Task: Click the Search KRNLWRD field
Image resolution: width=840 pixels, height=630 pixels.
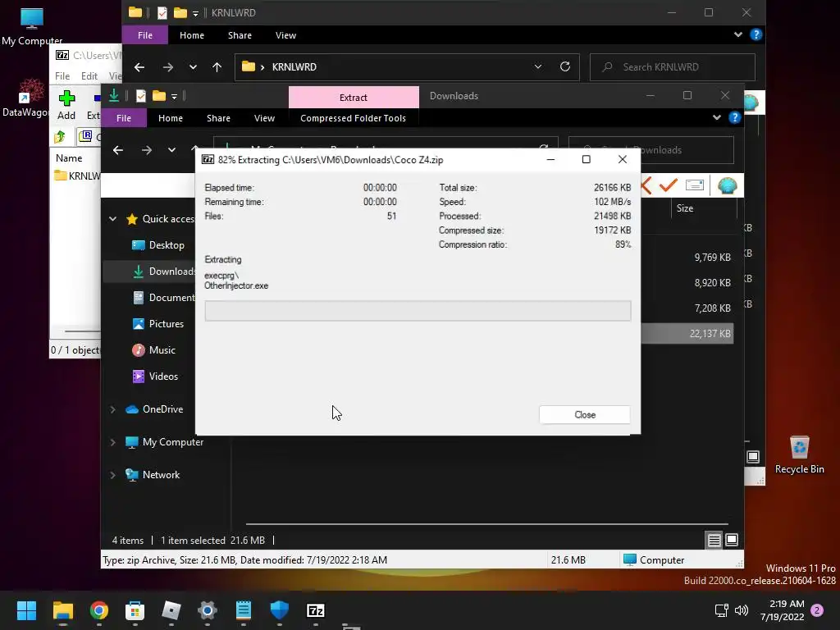Action: click(x=673, y=67)
